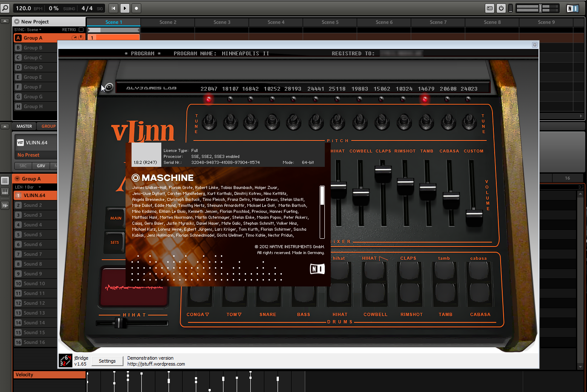Select Sound 8 slot
Image resolution: width=587 pixels, height=392 pixels.
coord(36,264)
